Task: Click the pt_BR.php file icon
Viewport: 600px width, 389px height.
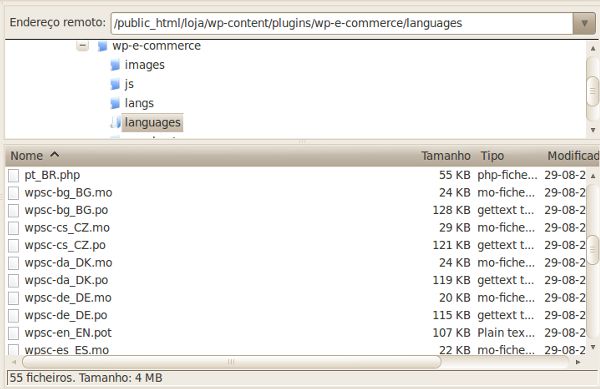Action: pos(13,176)
